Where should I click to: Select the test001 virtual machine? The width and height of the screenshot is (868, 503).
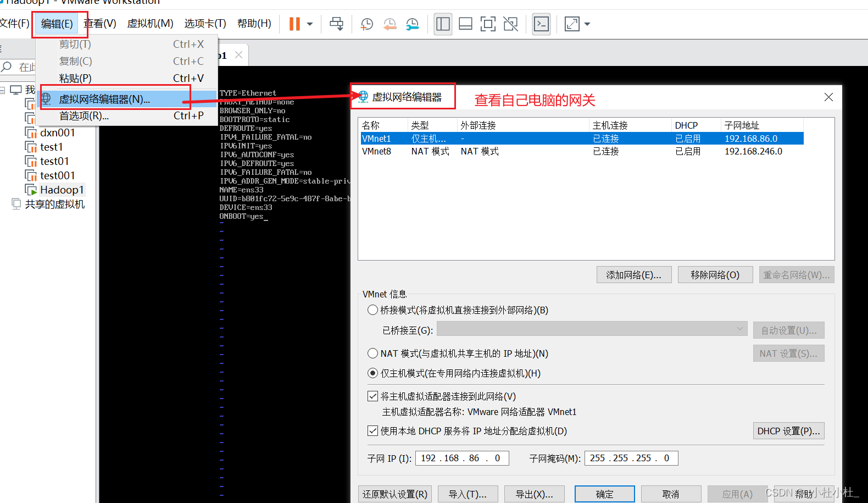click(x=57, y=175)
